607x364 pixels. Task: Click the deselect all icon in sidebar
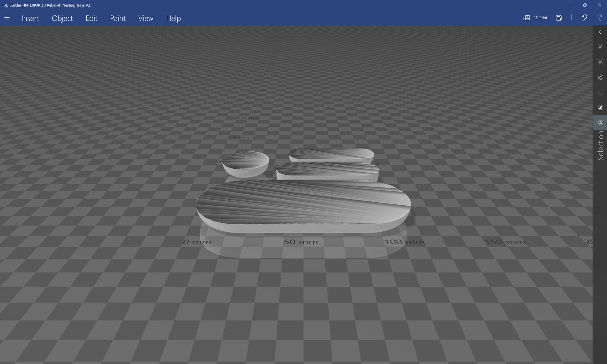click(600, 62)
